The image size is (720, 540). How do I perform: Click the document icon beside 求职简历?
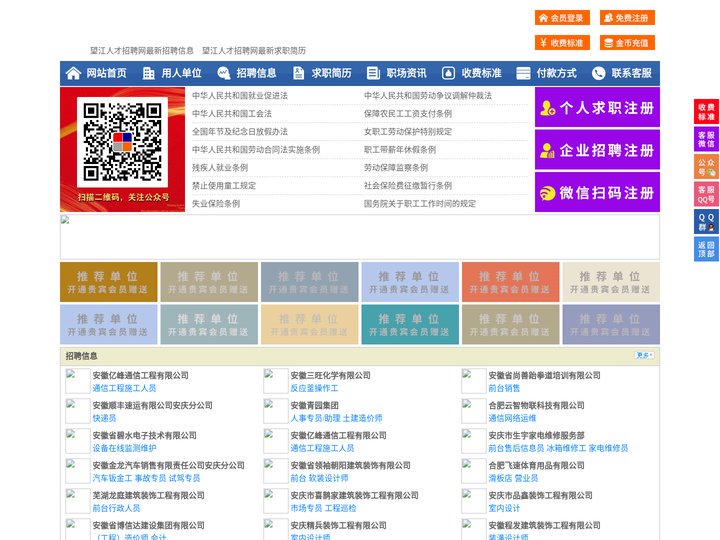point(298,73)
